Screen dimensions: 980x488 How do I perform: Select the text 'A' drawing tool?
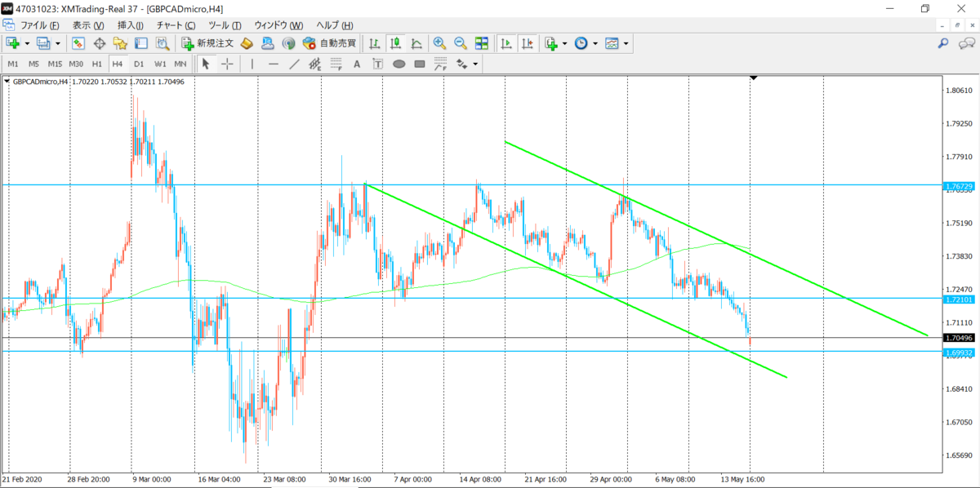click(357, 64)
